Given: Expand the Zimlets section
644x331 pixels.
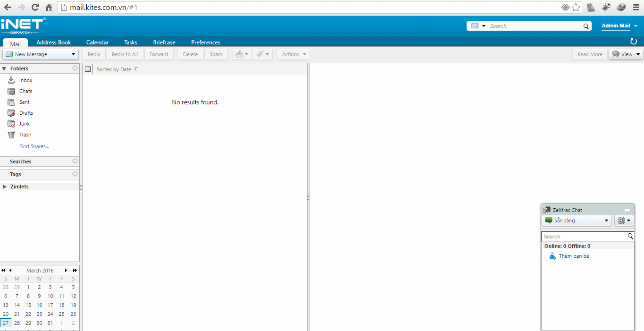Looking at the screenshot, I should tap(5, 187).
